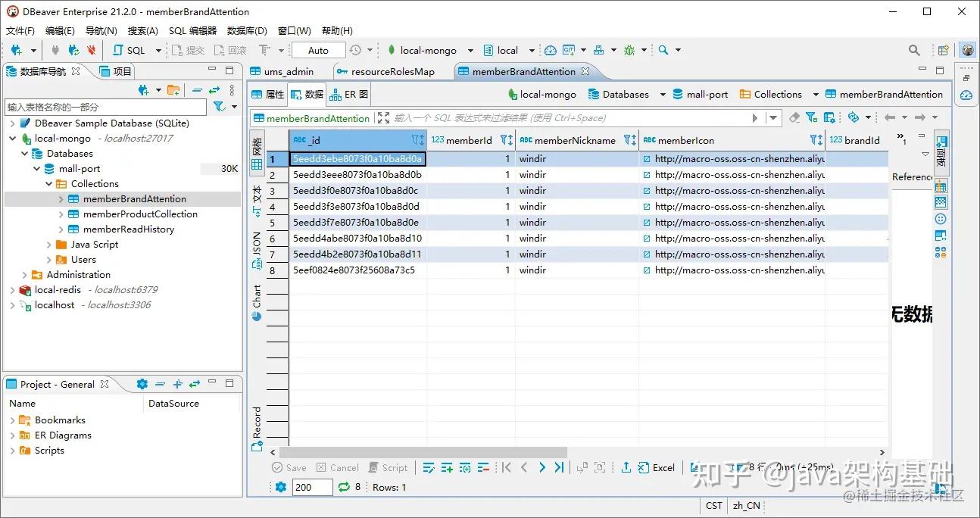This screenshot has width=980, height=518.
Task: Go to last row arrow
Action: (559, 468)
